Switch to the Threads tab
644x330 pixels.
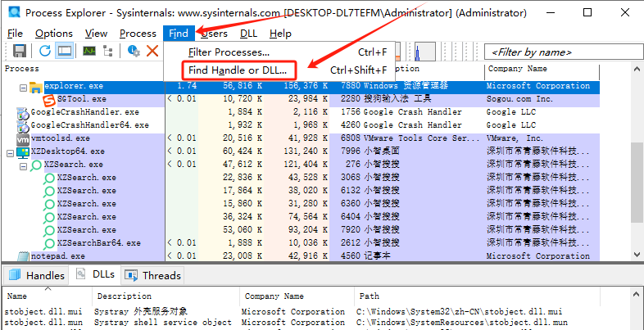pyautogui.click(x=152, y=275)
